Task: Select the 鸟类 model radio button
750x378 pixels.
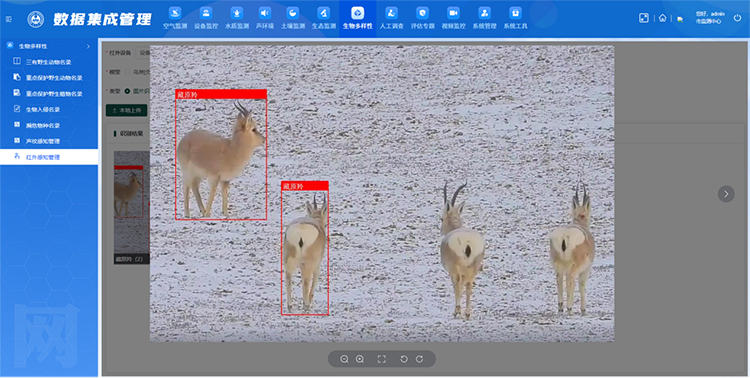Action: pyautogui.click(x=127, y=72)
